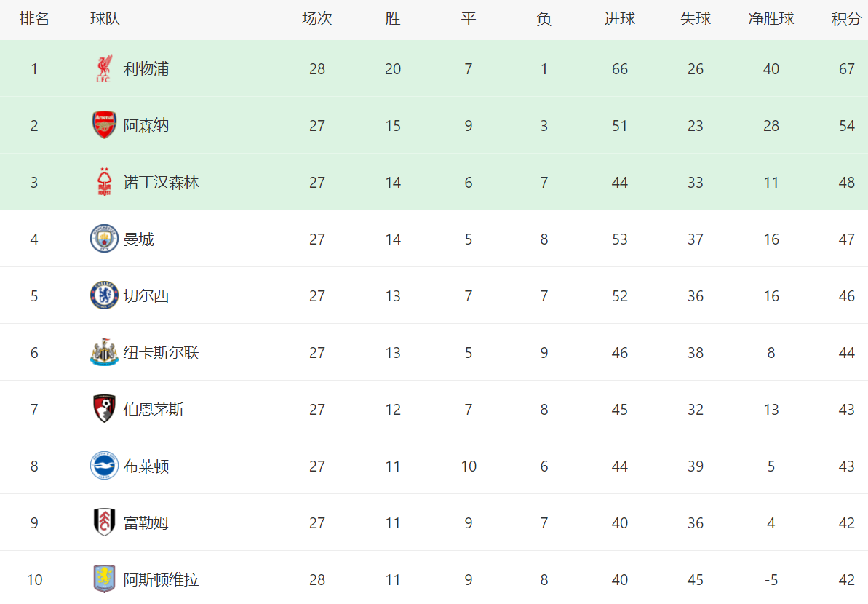Viewport: 868px width, 604px height.
Task: Click the Liverpool club crest
Action: point(104,68)
